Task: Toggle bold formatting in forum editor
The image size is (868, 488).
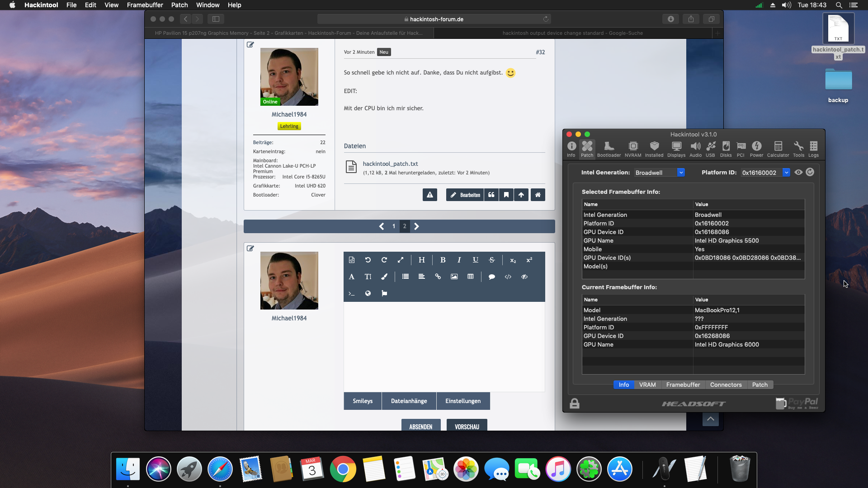Action: pyautogui.click(x=443, y=260)
